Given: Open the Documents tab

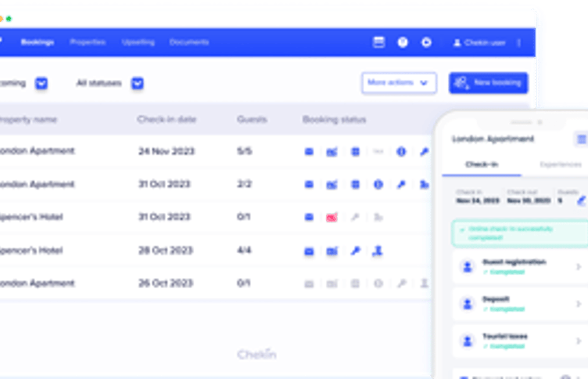Looking at the screenshot, I should point(189,42).
